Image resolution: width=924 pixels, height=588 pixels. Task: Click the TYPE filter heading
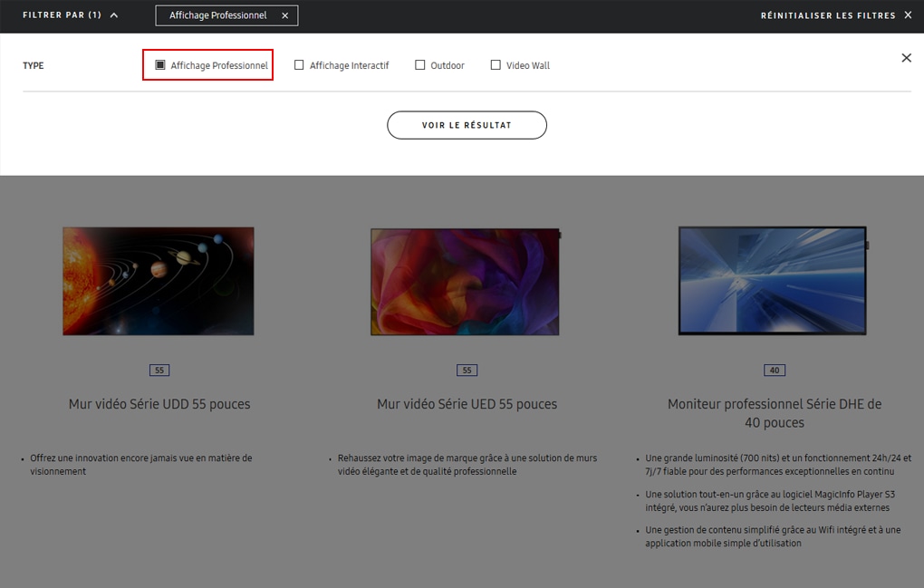tap(33, 65)
